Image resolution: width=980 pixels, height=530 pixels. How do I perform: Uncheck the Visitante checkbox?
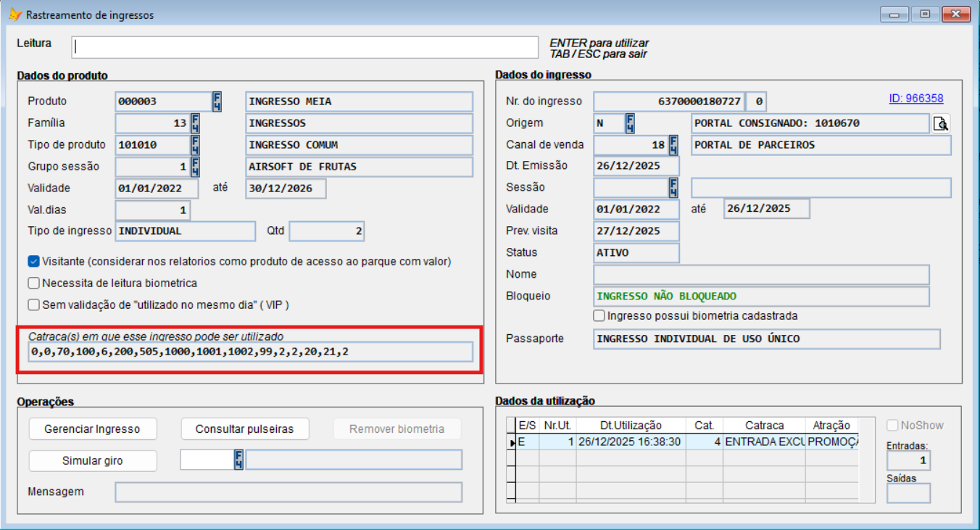pyautogui.click(x=33, y=262)
